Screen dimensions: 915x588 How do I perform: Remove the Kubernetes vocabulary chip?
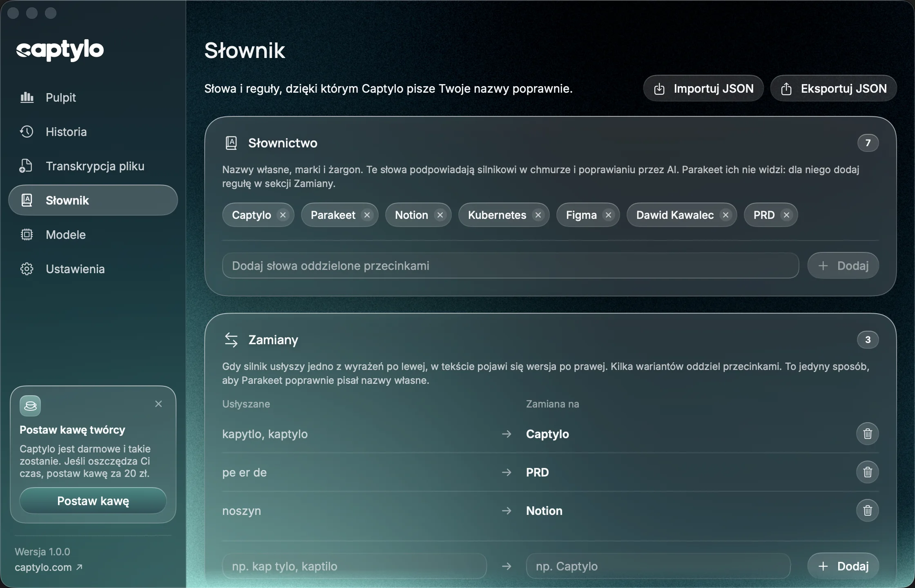[x=538, y=215]
